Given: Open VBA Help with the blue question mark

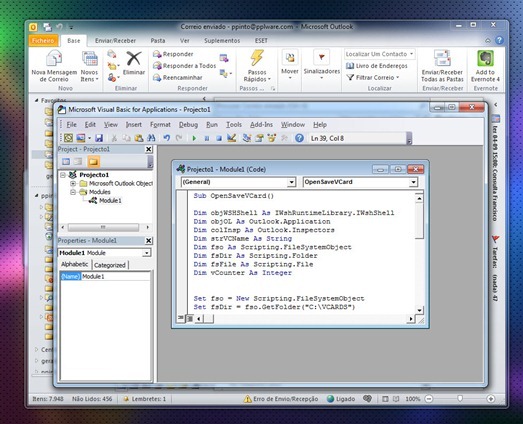Looking at the screenshot, I should pyautogui.click(x=300, y=138).
